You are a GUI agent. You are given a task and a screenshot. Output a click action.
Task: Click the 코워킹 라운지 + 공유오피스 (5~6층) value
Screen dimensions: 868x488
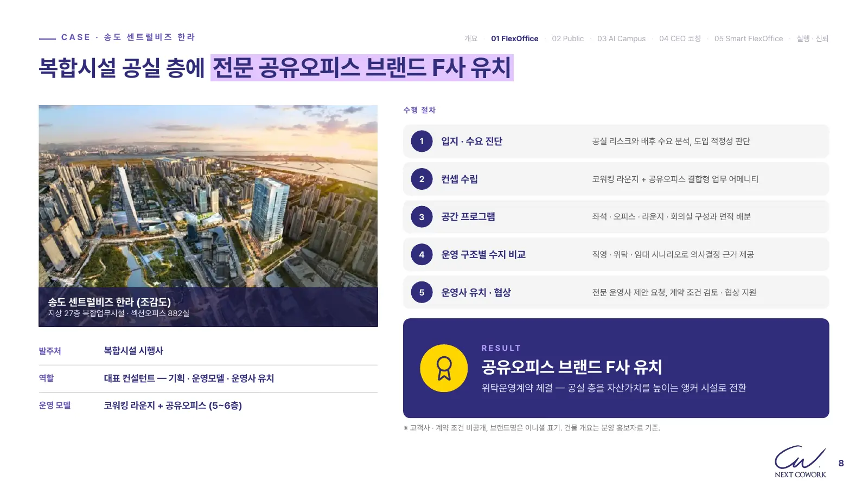(x=173, y=406)
